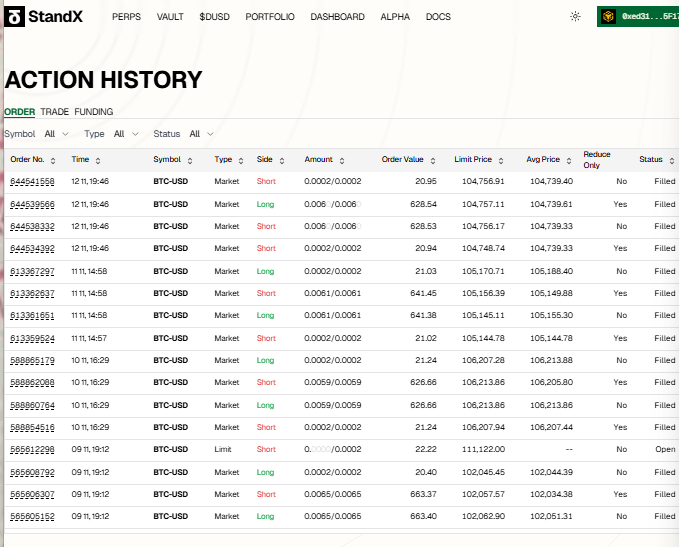679x547 pixels.
Task: Switch to the FUNDING tab
Action: click(x=94, y=112)
